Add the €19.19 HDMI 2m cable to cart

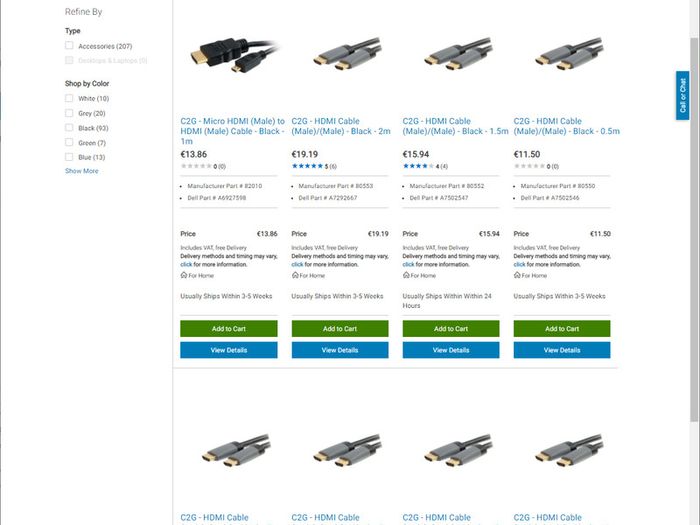click(x=340, y=329)
